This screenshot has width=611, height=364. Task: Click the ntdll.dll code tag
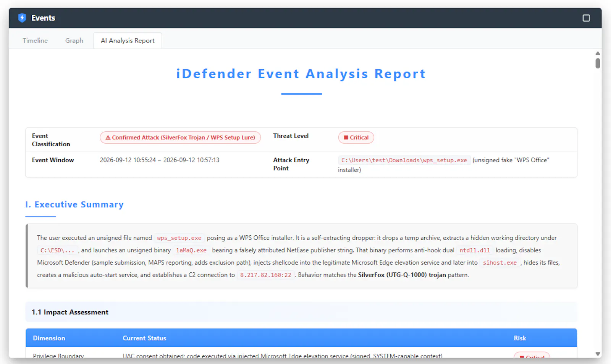[x=475, y=251]
